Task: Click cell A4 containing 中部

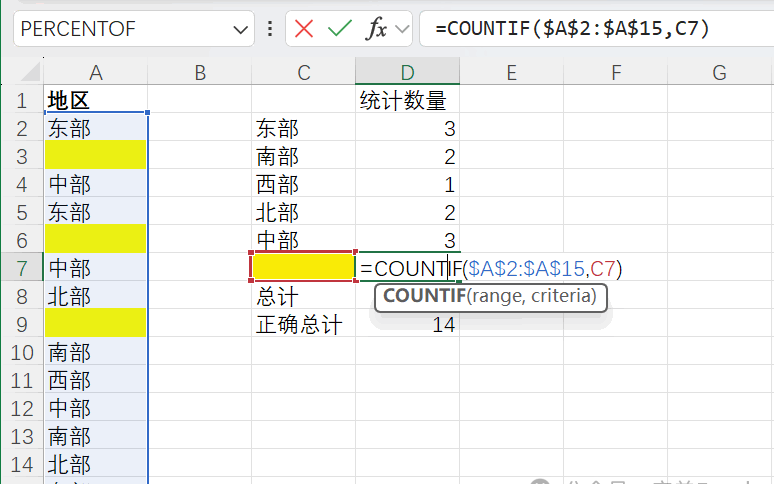Action: (x=95, y=185)
